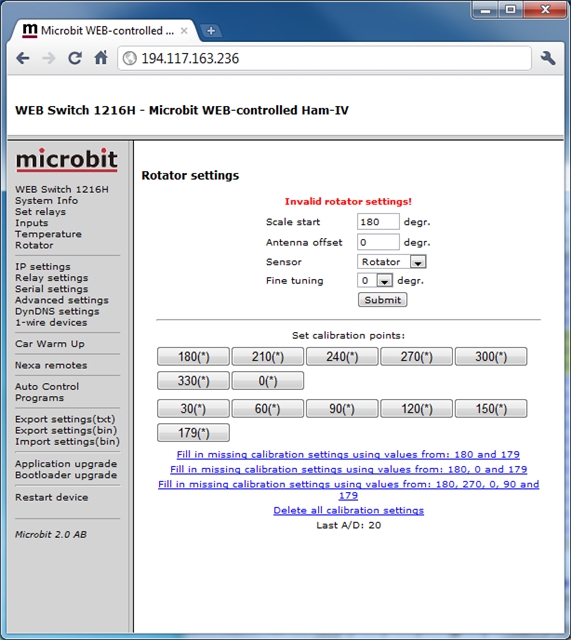The height and width of the screenshot is (640, 571).
Task: Reload the page with refresh icon
Action: (75, 58)
